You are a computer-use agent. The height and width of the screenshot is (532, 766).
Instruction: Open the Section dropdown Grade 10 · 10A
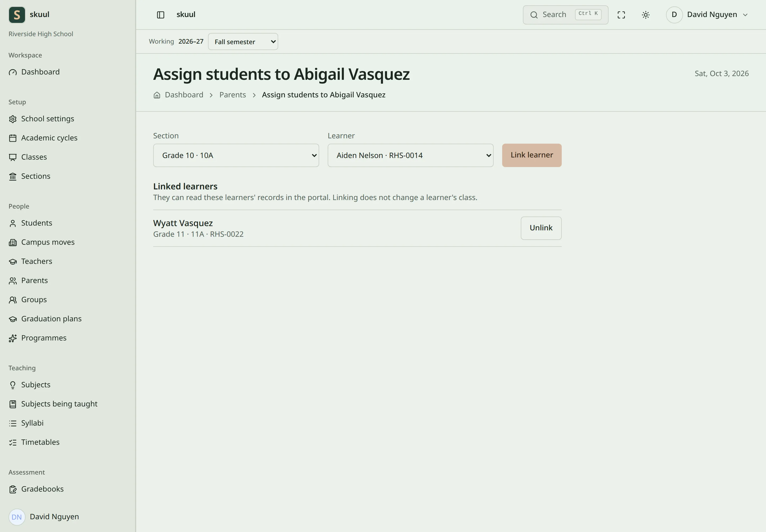[x=236, y=155]
